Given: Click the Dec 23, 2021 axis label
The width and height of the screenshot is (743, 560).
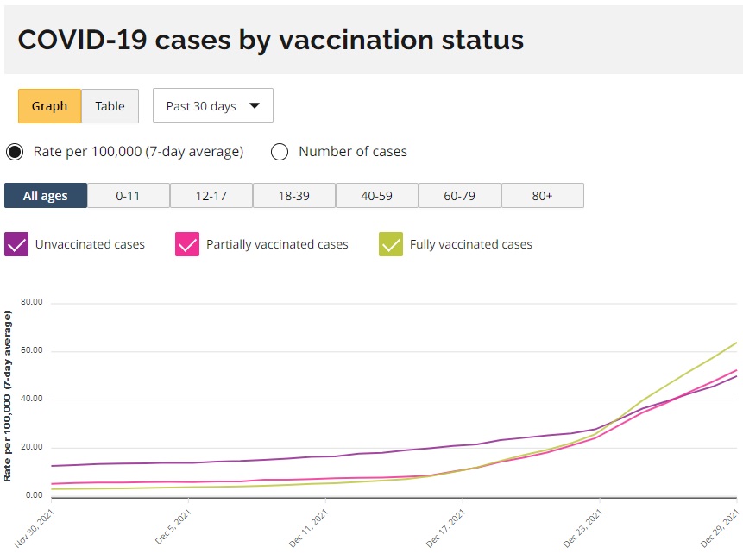Looking at the screenshot, I should click(582, 529).
